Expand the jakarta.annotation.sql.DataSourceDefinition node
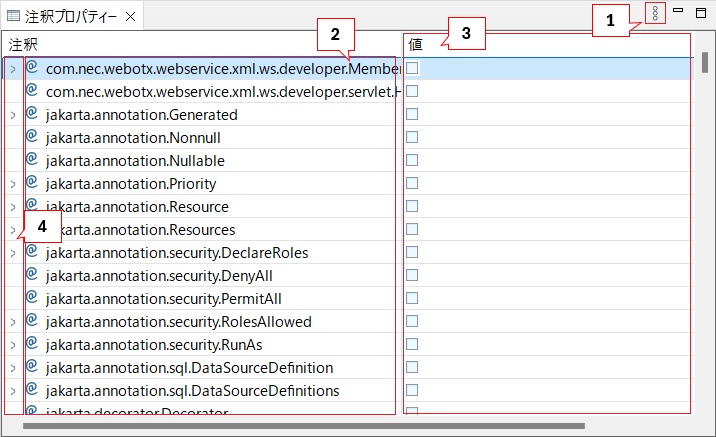This screenshot has height=437, width=716. click(13, 368)
